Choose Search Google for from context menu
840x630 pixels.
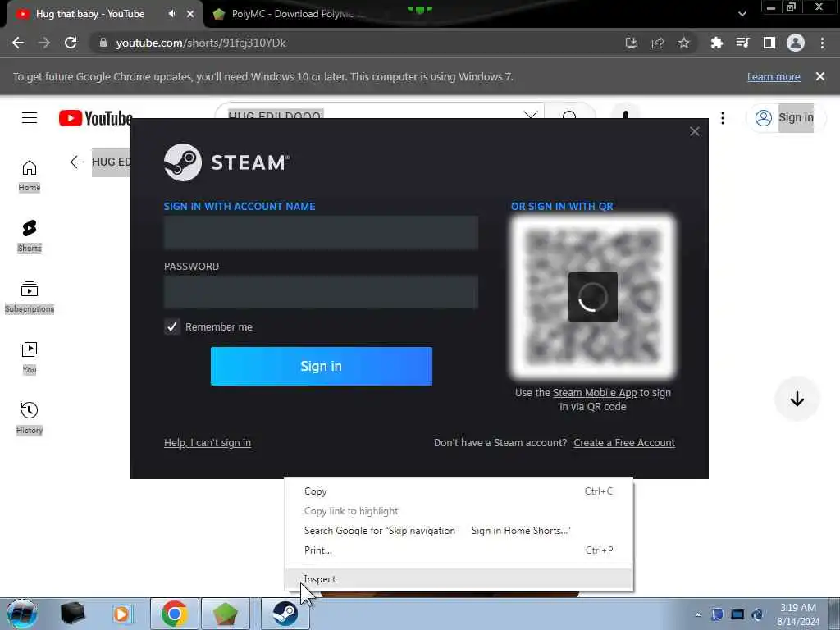pos(459,531)
